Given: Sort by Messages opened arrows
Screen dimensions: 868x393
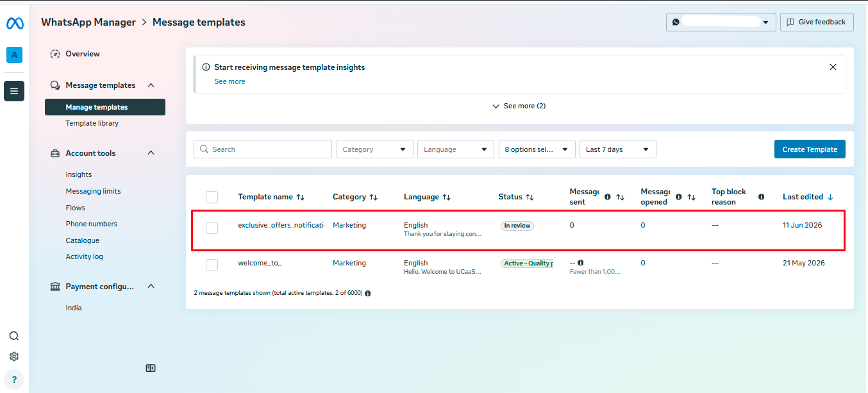Looking at the screenshot, I should pyautogui.click(x=691, y=197).
